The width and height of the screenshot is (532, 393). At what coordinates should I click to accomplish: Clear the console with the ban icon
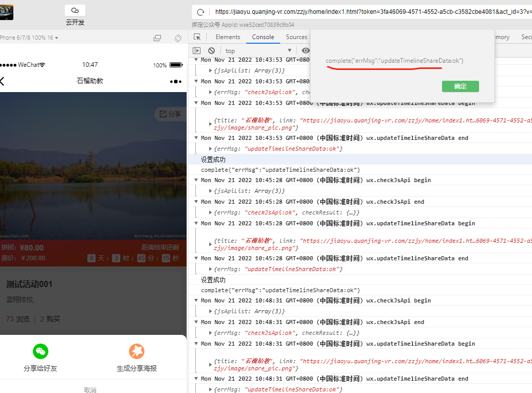pyautogui.click(x=211, y=50)
